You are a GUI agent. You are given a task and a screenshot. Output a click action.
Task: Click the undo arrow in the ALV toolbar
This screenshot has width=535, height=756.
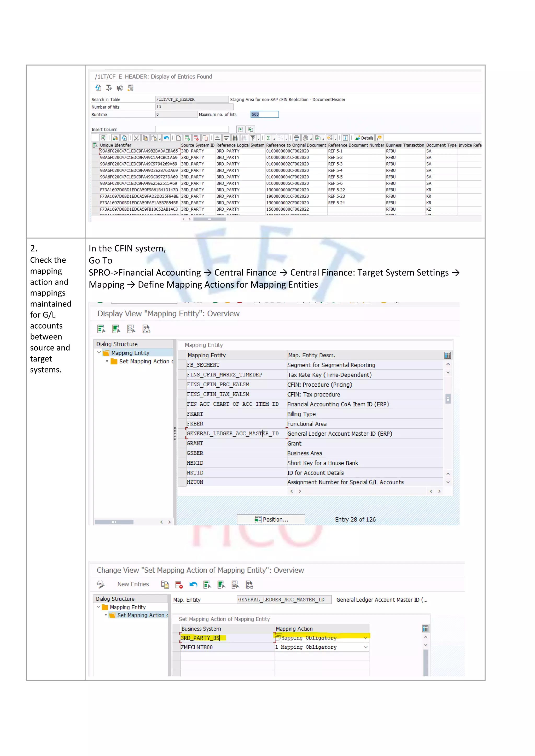pyautogui.click(x=166, y=138)
